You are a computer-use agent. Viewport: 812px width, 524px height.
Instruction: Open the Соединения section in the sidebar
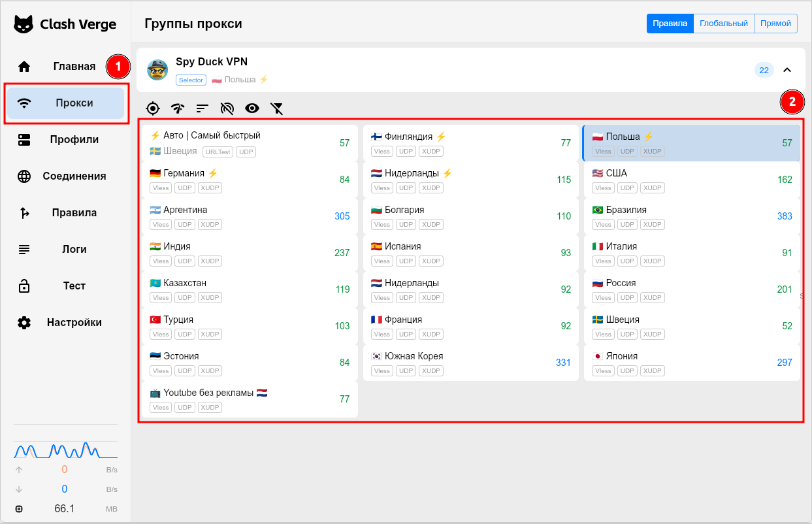pyautogui.click(x=74, y=176)
